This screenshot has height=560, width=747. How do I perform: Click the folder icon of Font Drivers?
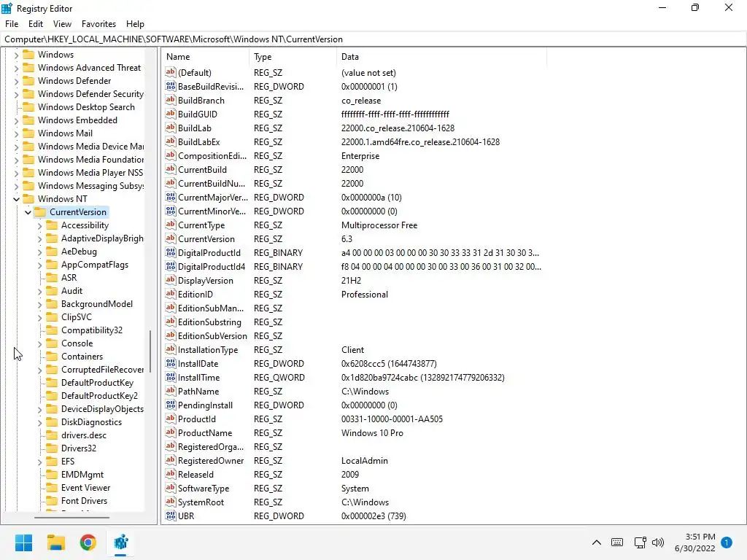coord(52,500)
